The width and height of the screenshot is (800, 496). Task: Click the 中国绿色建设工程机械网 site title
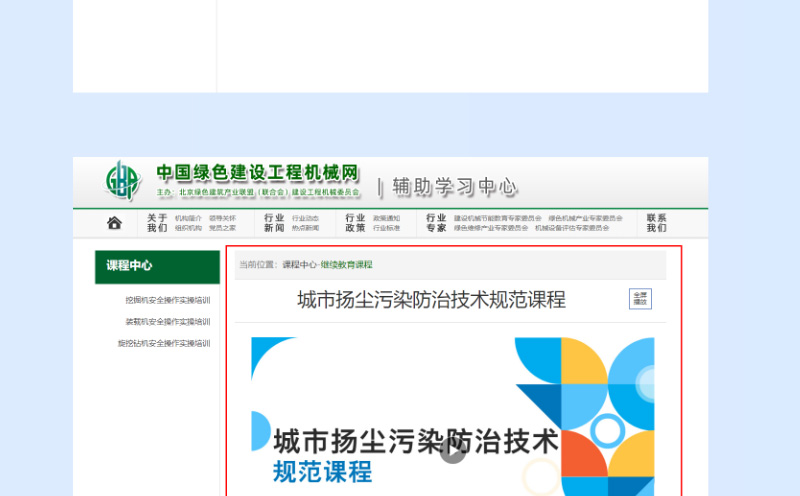click(x=257, y=173)
